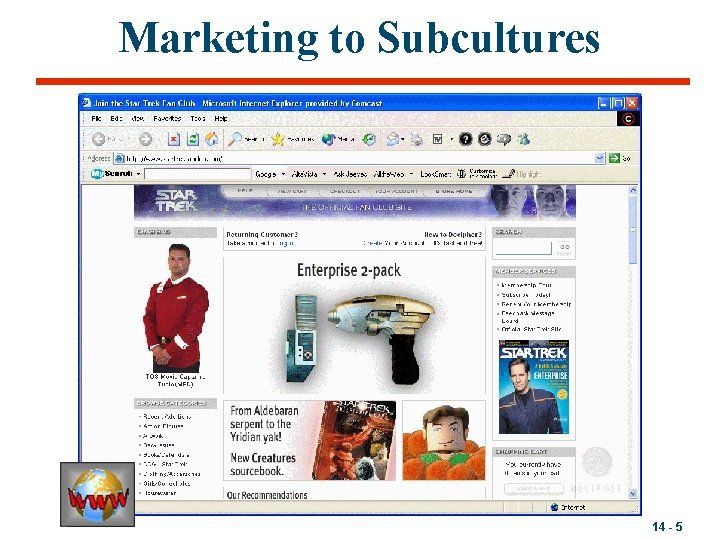Click the Comcast logo in menu bar corner
The width and height of the screenshot is (720, 540).
pyautogui.click(x=628, y=119)
